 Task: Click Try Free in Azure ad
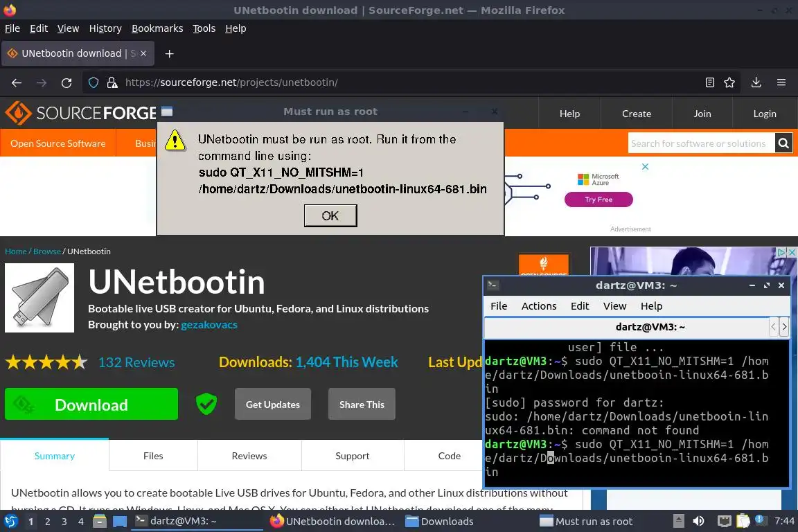click(x=598, y=199)
